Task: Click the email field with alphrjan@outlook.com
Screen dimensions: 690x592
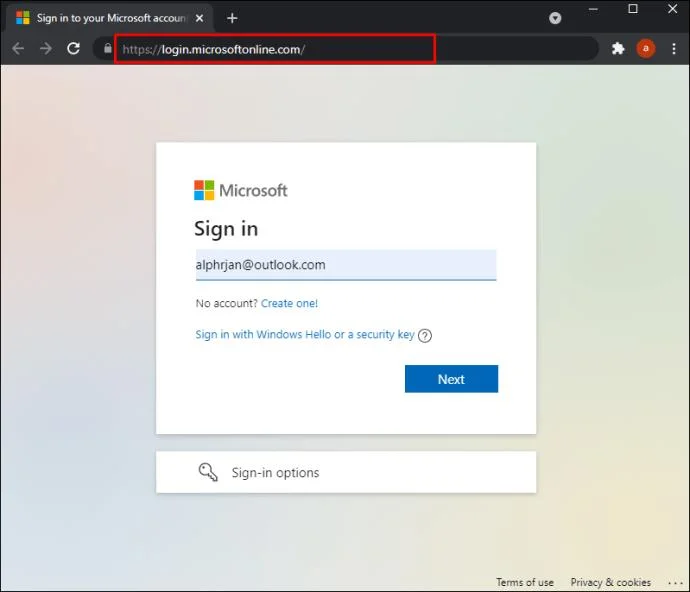Action: (346, 265)
